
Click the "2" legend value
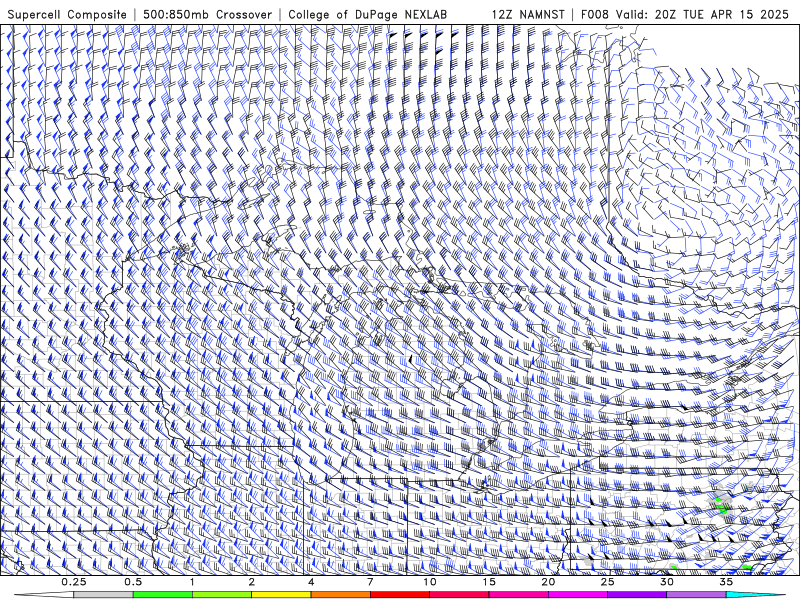pyautogui.click(x=252, y=582)
